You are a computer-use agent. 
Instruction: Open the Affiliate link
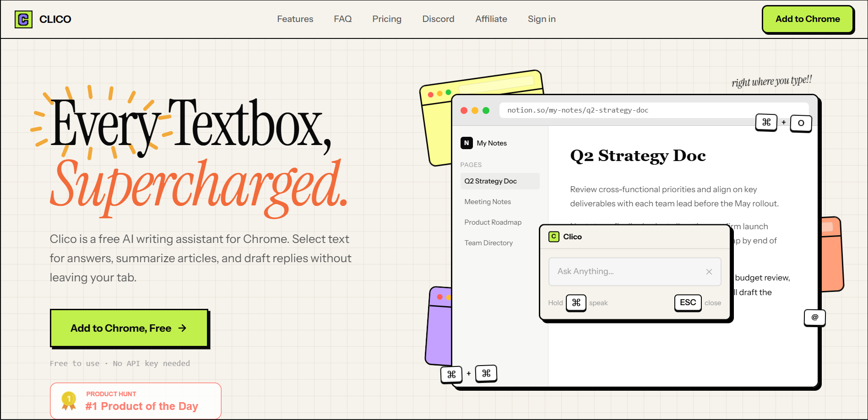tap(491, 19)
